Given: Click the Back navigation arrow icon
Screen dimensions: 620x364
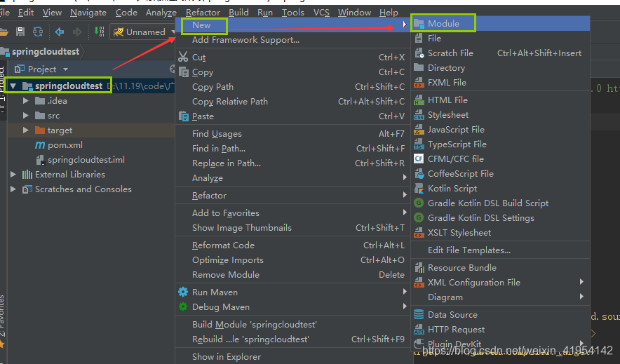Looking at the screenshot, I should coord(60,32).
